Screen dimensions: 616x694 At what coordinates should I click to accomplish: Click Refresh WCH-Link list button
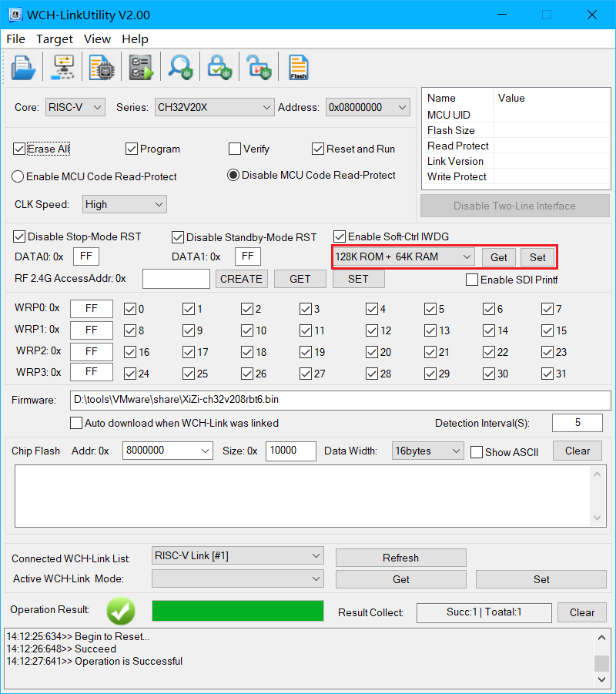click(x=401, y=558)
